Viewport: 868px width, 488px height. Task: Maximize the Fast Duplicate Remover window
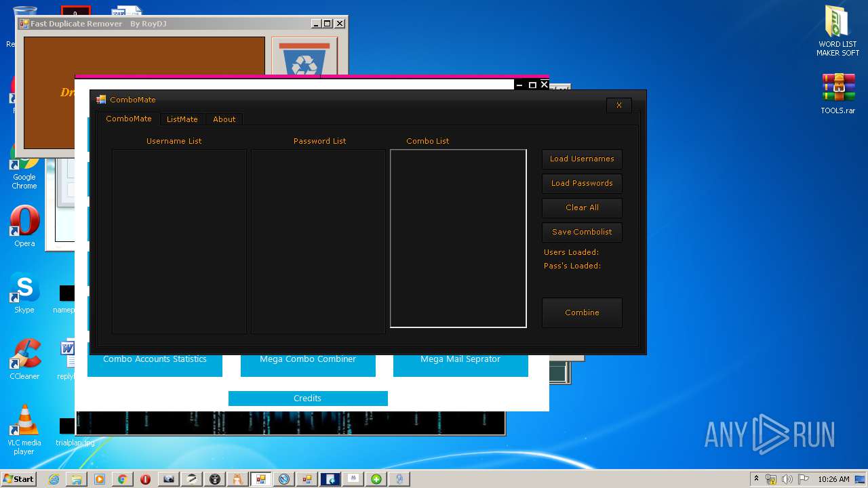(328, 24)
